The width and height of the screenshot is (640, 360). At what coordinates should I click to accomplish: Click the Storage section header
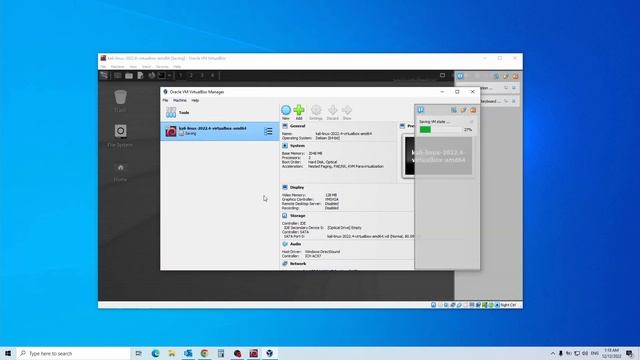(298, 216)
